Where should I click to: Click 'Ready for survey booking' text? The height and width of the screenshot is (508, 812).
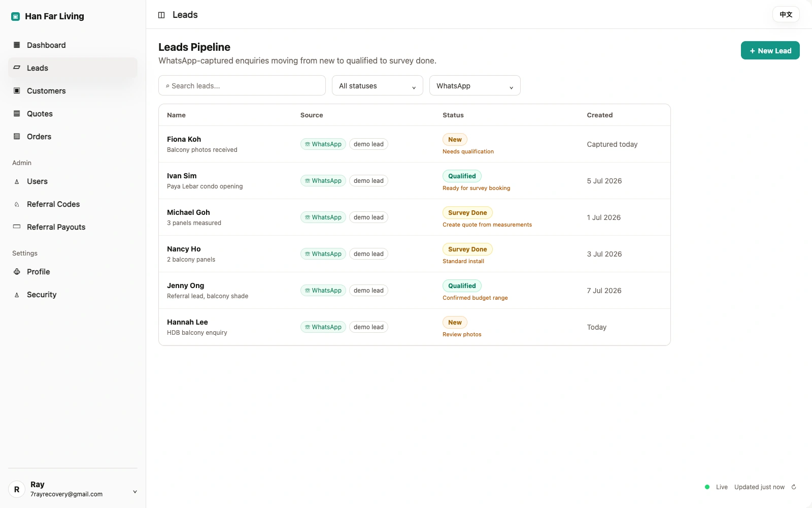click(477, 188)
